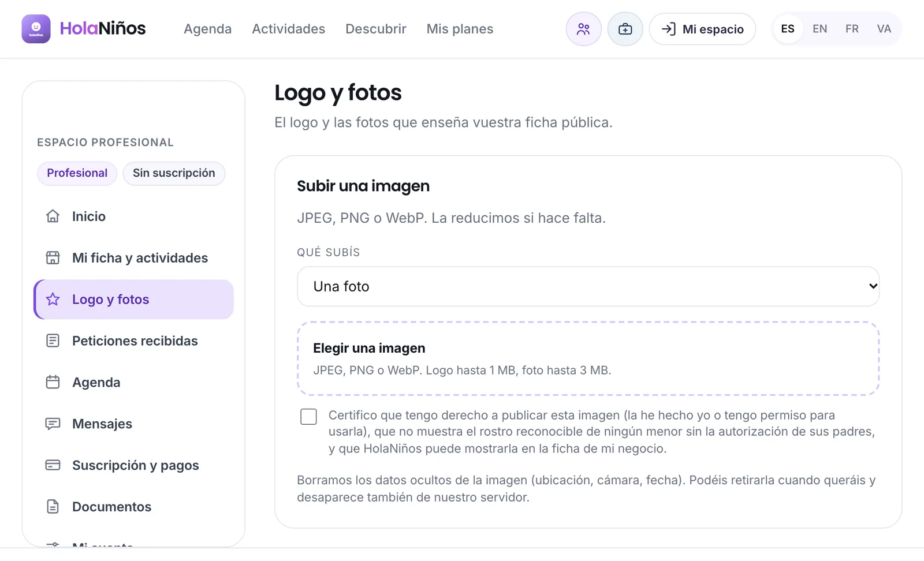
Task: Click the storefront icon beside Mi ficha y actividades
Action: pos(53,258)
